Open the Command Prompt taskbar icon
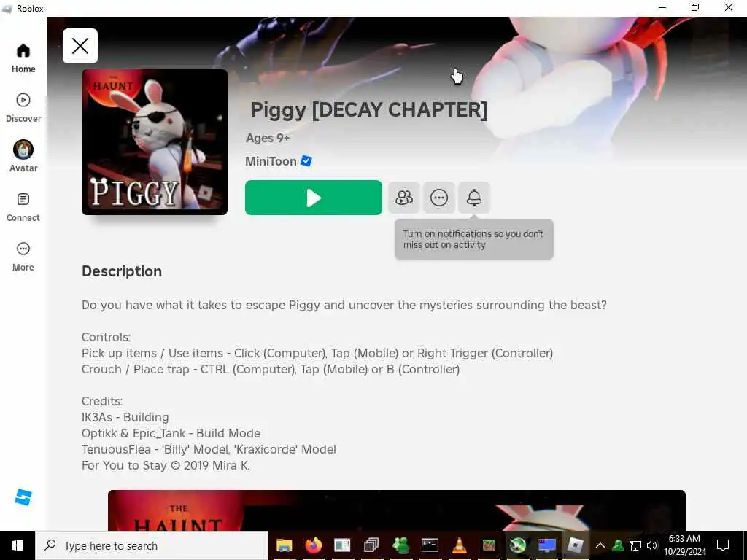The image size is (747, 560). [430, 545]
